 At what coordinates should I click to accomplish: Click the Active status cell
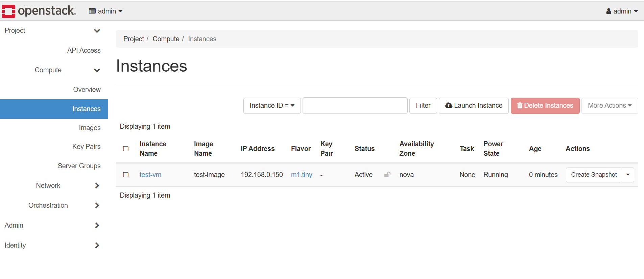click(x=363, y=175)
